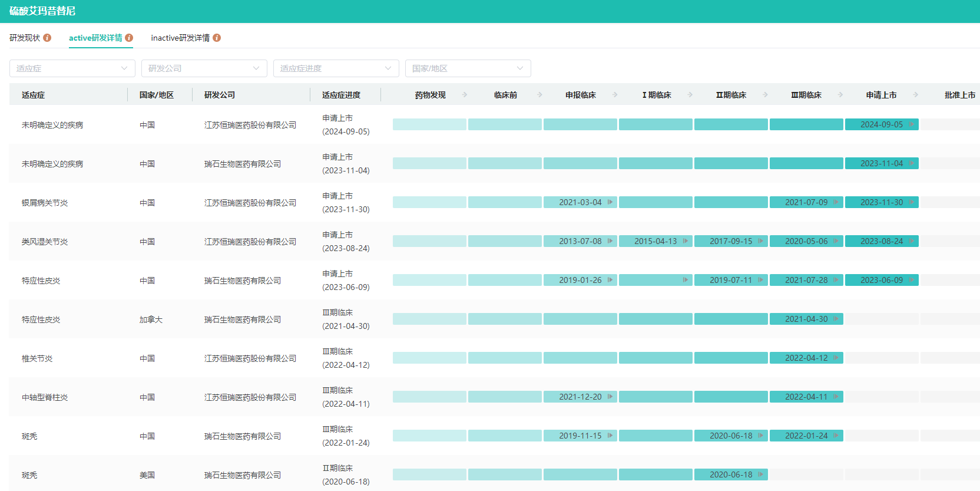Switch to the 研发现状 tab
This screenshot has height=491, width=980.
click(x=25, y=38)
